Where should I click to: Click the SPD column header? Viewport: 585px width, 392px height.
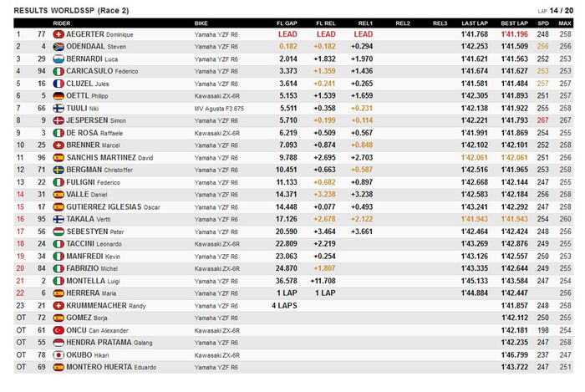click(543, 23)
